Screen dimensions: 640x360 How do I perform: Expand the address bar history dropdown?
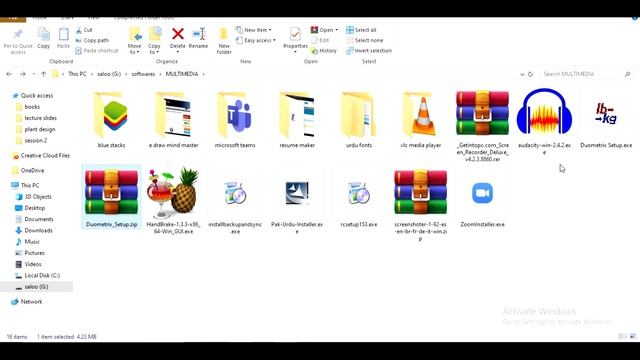[x=522, y=74]
